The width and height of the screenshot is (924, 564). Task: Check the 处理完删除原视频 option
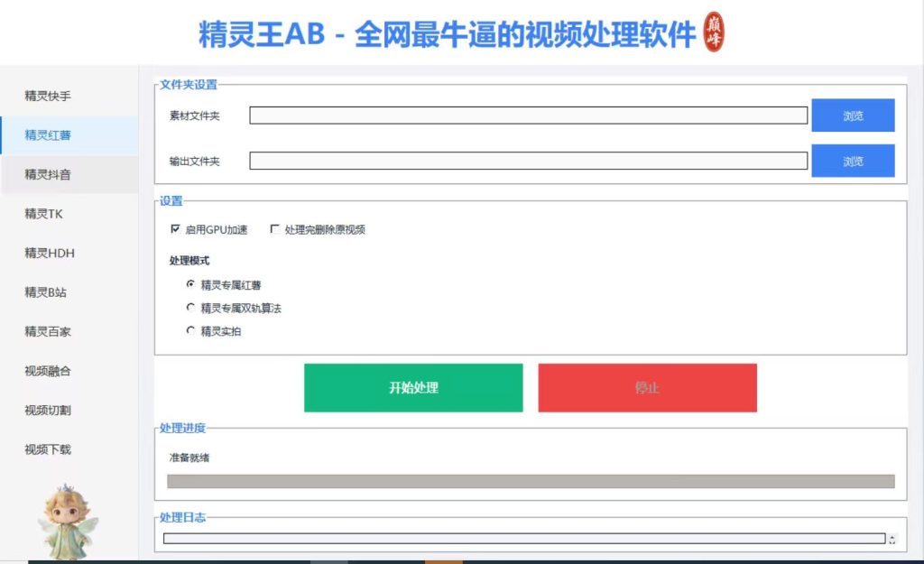coord(274,228)
